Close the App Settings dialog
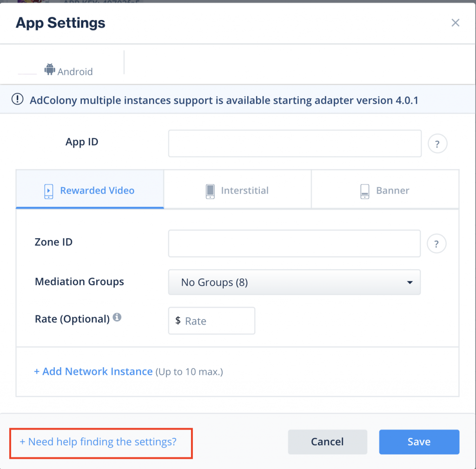 pyautogui.click(x=455, y=23)
